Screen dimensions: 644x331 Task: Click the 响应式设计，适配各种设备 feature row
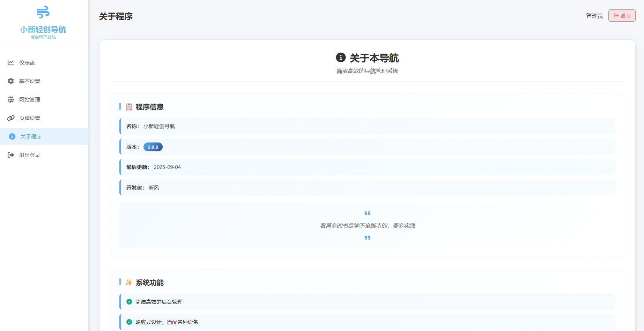367,322
